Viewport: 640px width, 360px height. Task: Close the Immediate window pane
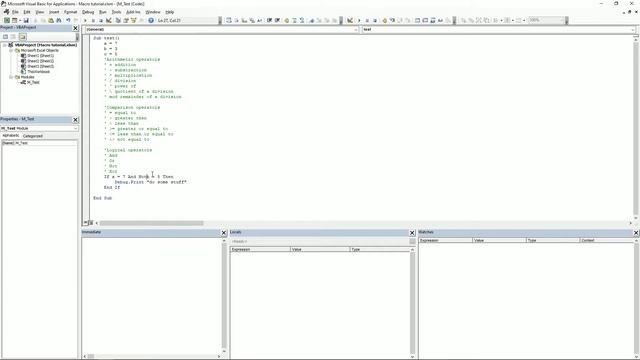point(224,233)
